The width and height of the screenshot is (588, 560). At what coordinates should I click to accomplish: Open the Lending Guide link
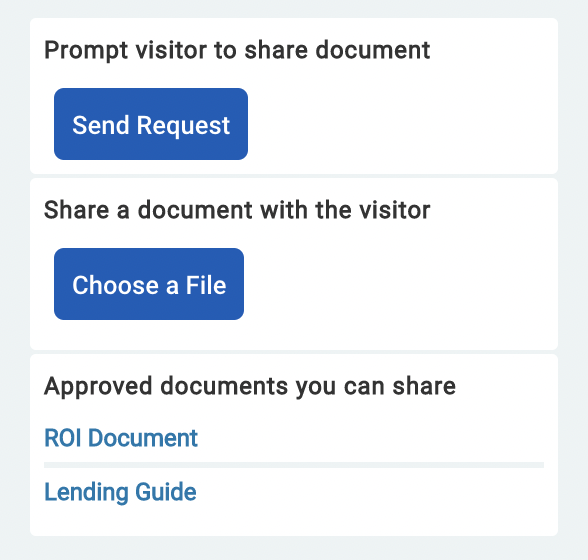(x=120, y=492)
